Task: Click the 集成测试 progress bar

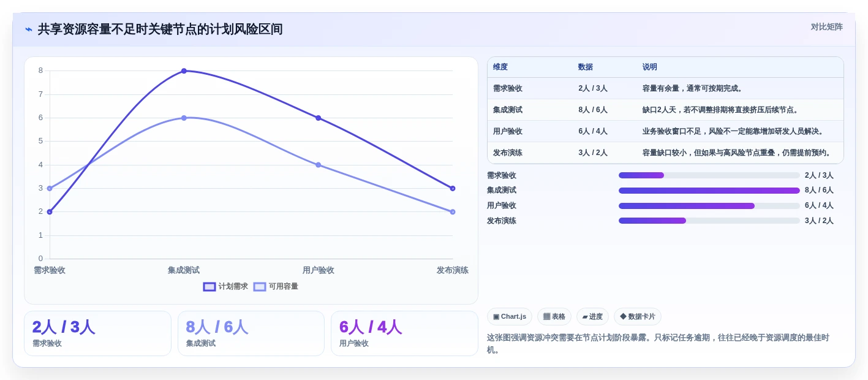Action: [709, 191]
